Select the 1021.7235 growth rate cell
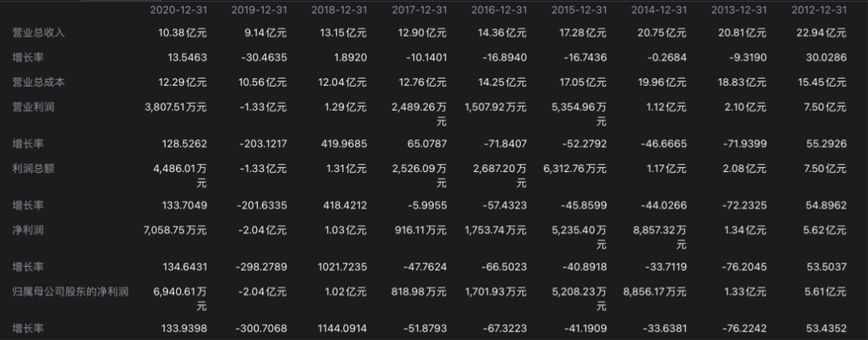868x340 pixels. (x=342, y=267)
